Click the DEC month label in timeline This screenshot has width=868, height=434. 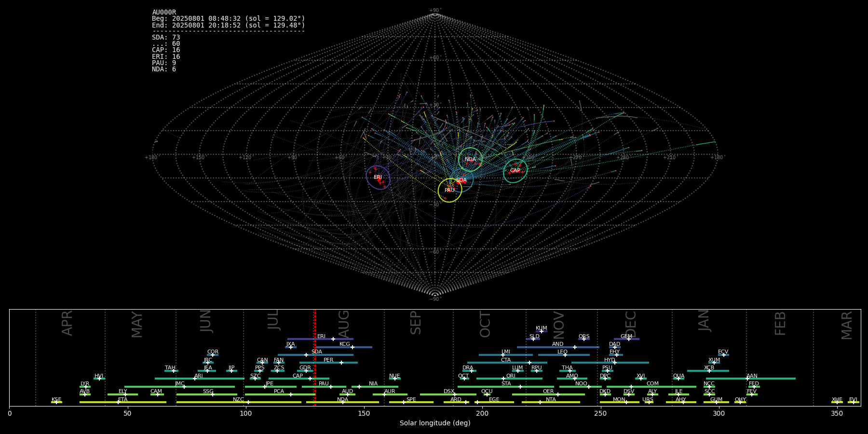click(630, 324)
